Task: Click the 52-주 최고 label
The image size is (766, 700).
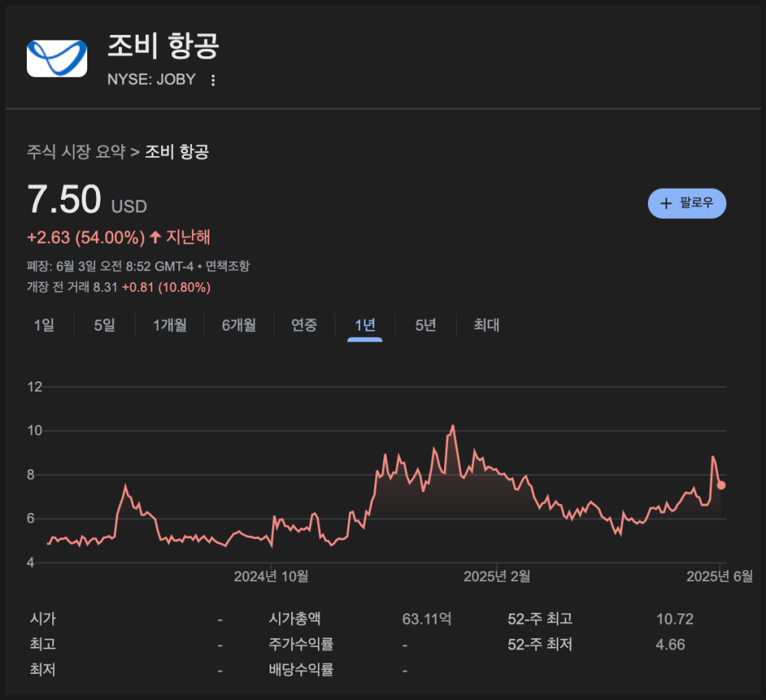Action: [x=540, y=619]
